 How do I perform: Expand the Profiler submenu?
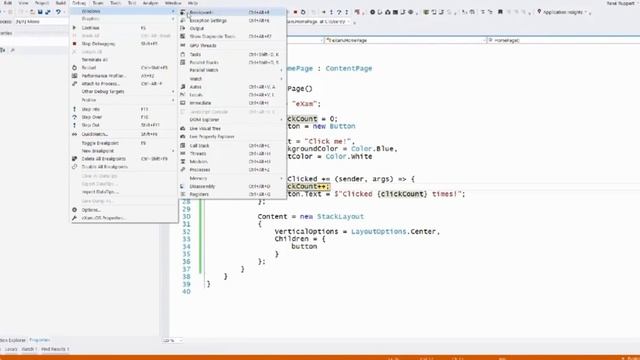click(x=124, y=100)
